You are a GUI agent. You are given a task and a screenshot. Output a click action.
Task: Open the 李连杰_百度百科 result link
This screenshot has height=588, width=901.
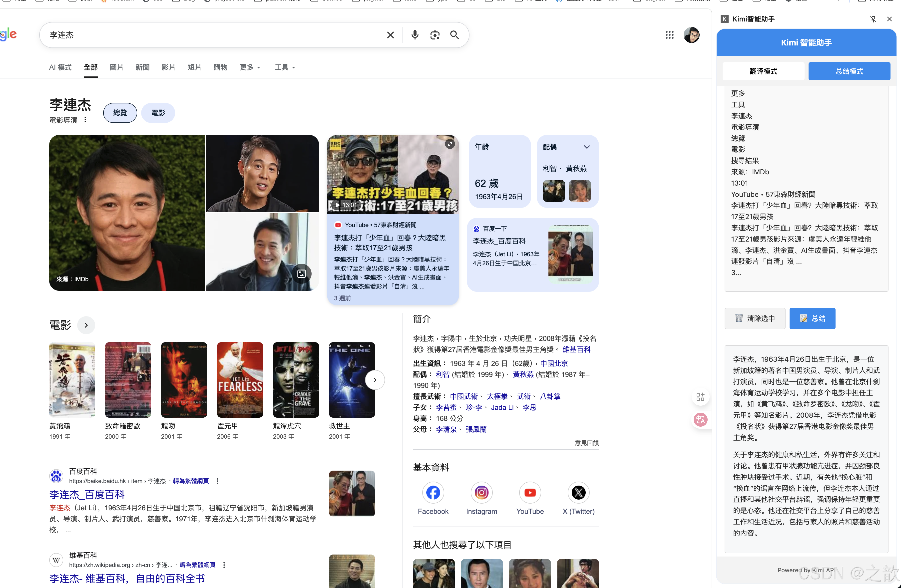point(87,494)
